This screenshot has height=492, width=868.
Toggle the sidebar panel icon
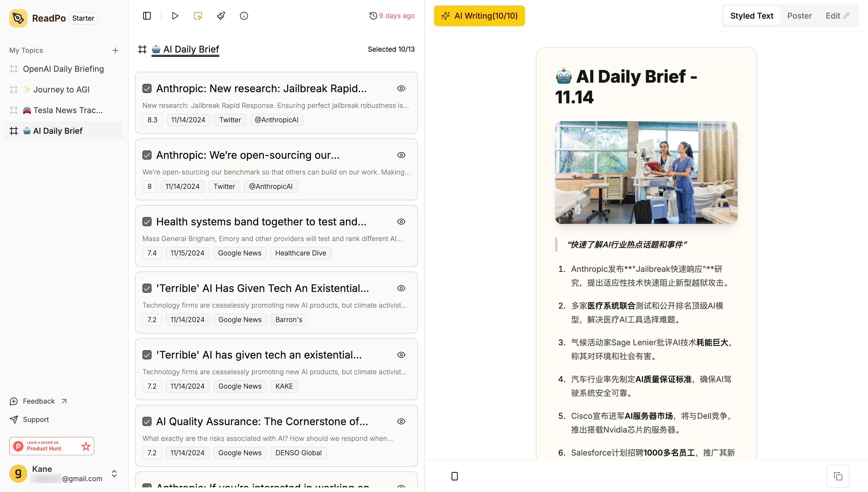pyautogui.click(x=147, y=16)
